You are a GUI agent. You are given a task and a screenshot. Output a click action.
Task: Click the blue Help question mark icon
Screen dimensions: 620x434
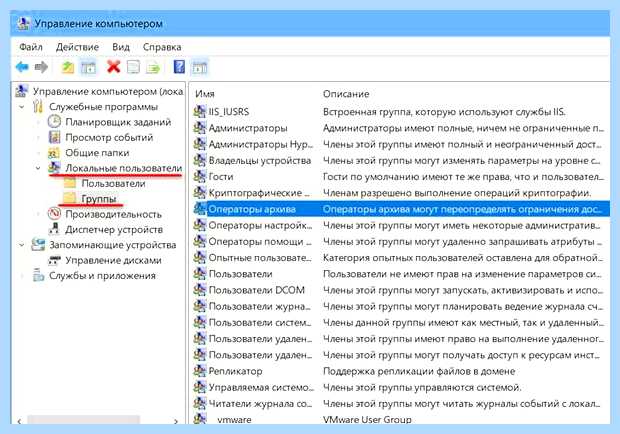(179, 67)
